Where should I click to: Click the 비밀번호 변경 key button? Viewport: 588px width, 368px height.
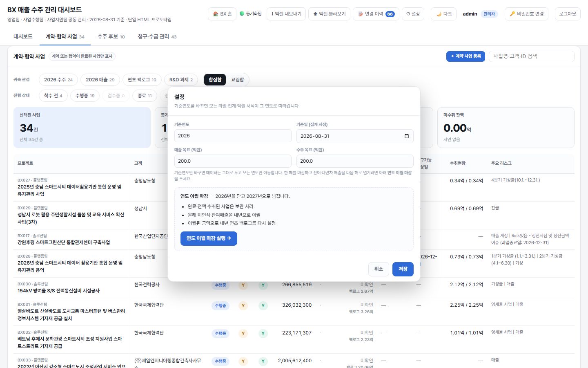(527, 14)
